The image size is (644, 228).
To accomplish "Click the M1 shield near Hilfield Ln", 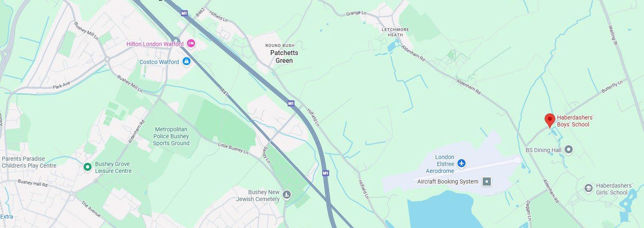I will 291,104.
